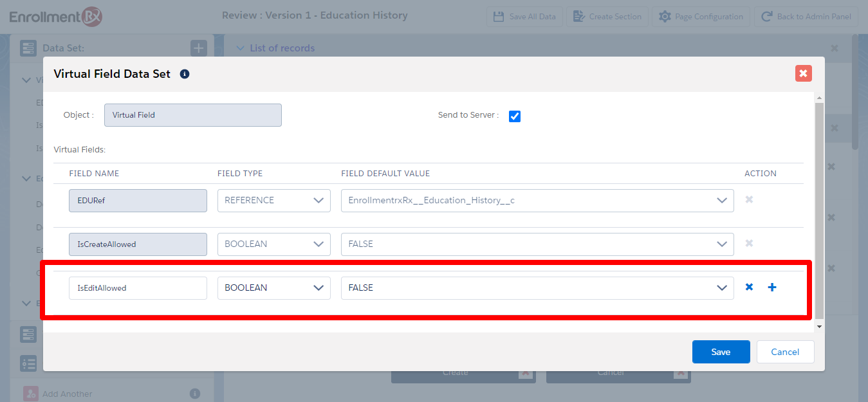Click the dialog scrollbar down arrow
Viewport: 868px width, 402px height.
click(x=819, y=327)
